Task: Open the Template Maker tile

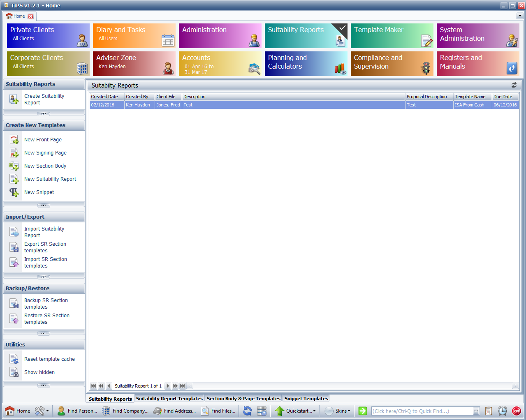Action: [392, 36]
